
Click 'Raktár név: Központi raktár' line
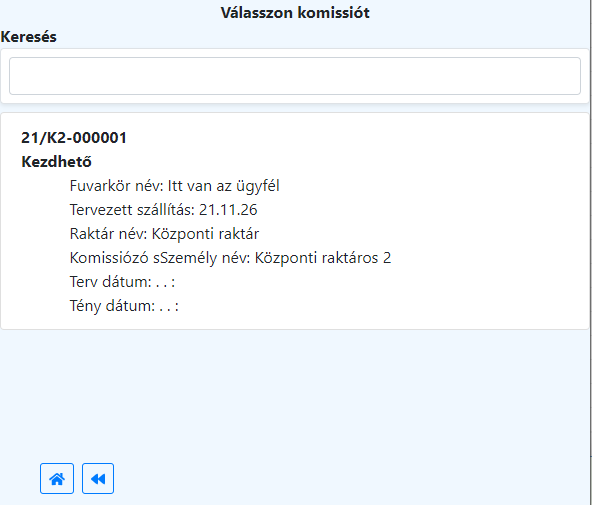(164, 234)
